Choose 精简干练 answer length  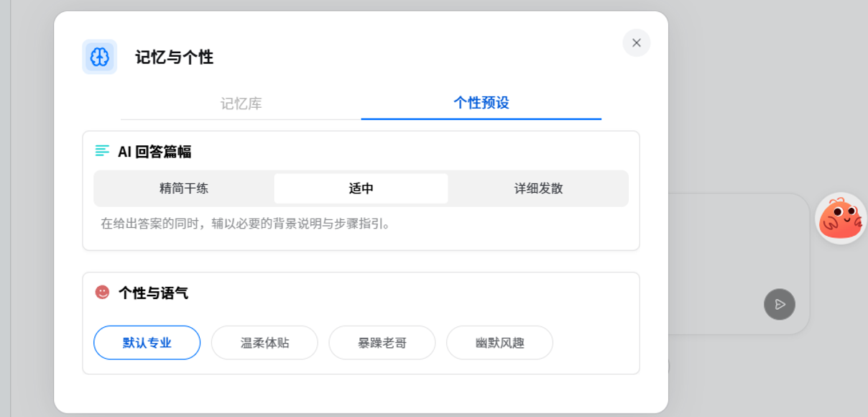pos(184,189)
